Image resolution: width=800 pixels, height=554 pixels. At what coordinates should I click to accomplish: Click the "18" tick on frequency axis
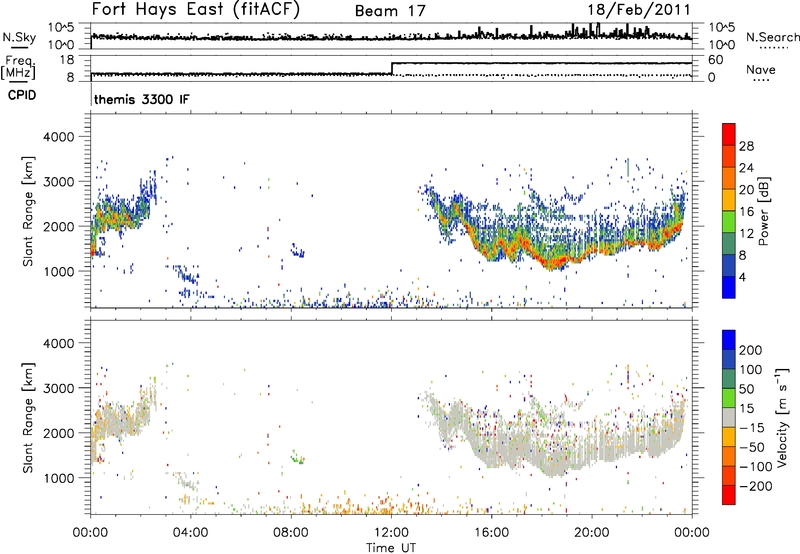66,60
